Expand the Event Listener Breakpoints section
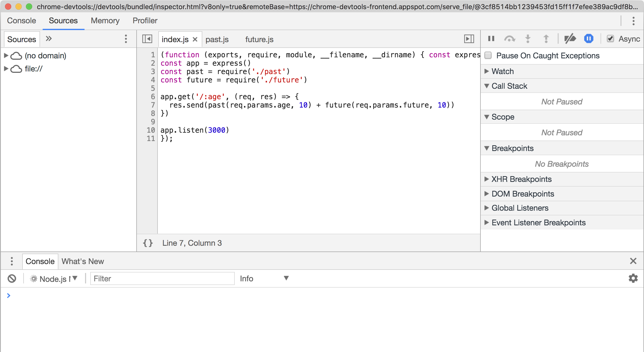644x352 pixels. (487, 222)
